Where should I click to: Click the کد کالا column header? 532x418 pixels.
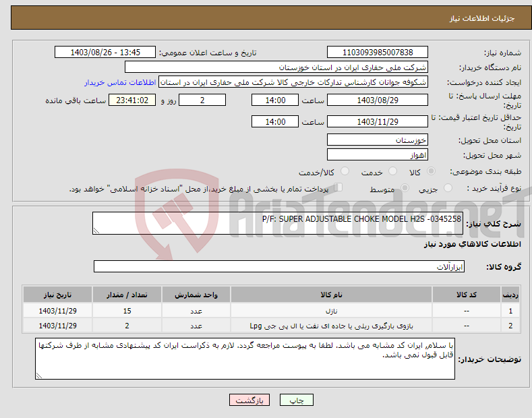click(x=467, y=295)
